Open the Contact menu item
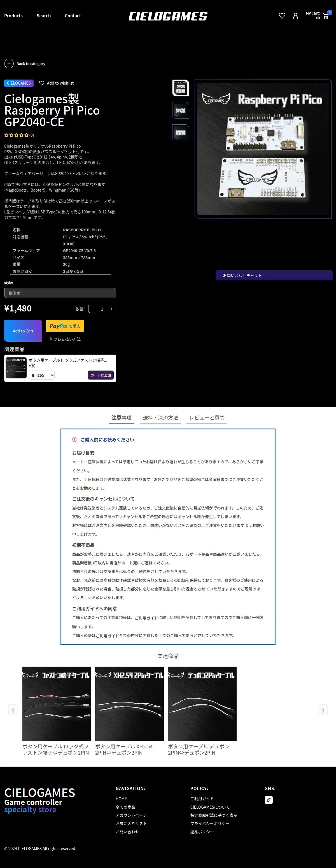Screen dimensions: 336x868 click(73, 16)
